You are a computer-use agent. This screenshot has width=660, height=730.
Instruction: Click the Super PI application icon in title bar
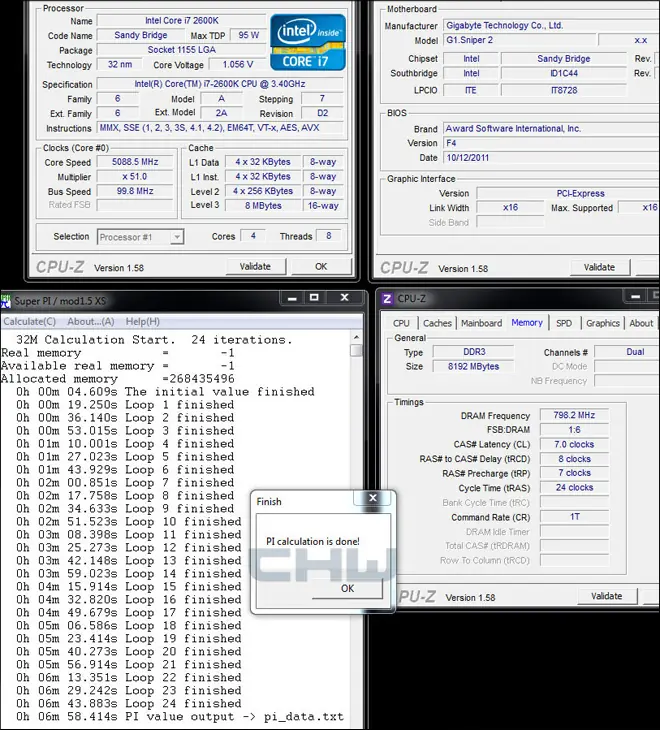pyautogui.click(x=6, y=301)
